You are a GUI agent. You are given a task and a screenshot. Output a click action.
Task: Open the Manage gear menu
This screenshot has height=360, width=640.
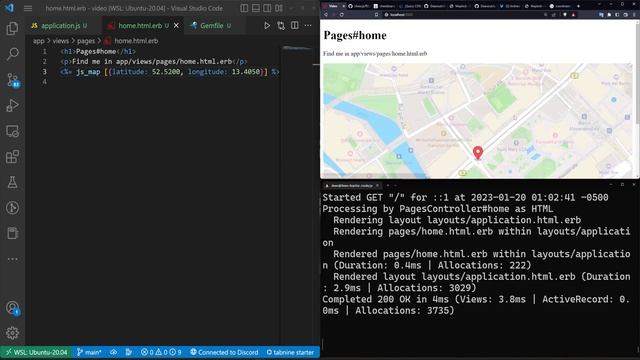(x=12, y=333)
